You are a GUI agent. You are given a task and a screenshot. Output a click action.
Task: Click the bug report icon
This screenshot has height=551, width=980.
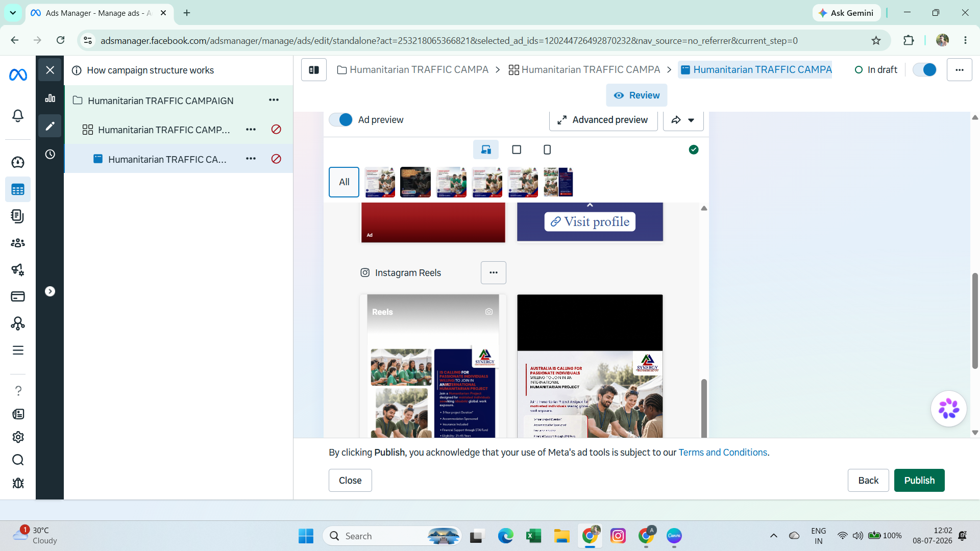[18, 483]
